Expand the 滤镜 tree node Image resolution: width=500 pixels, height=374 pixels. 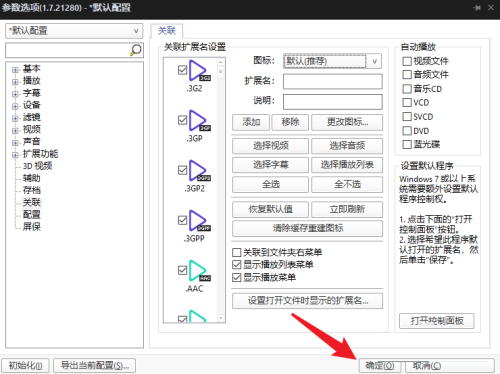[15, 118]
